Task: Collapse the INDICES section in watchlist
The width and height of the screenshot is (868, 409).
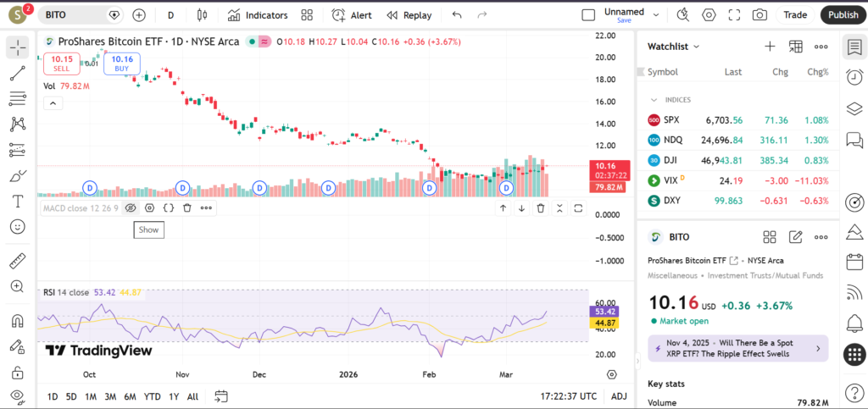Action: click(652, 100)
